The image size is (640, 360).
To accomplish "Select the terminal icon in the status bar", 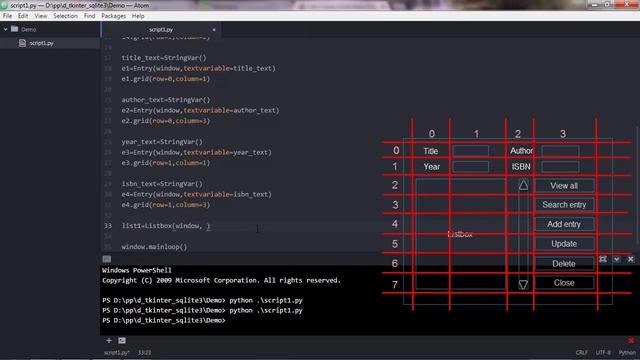I will [x=122, y=340].
